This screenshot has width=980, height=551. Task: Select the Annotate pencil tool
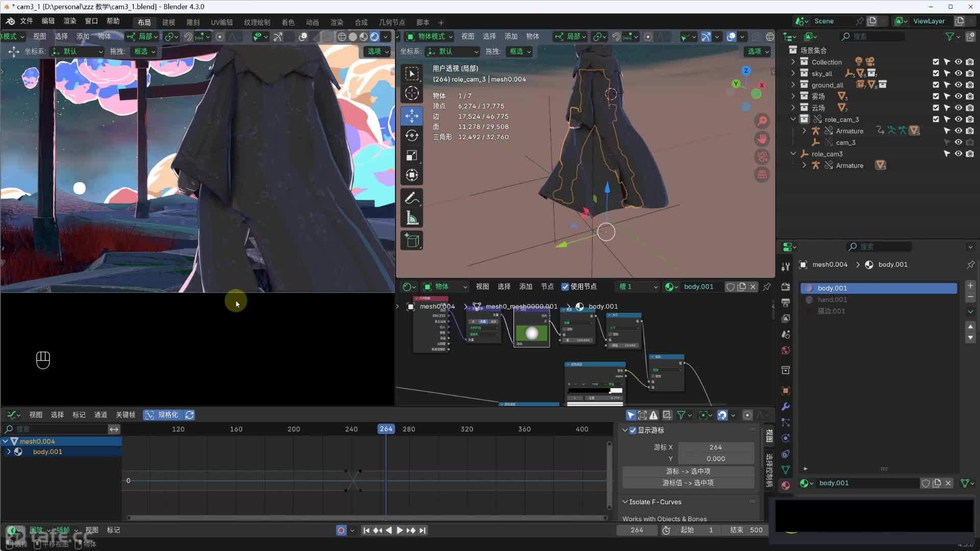(x=411, y=198)
